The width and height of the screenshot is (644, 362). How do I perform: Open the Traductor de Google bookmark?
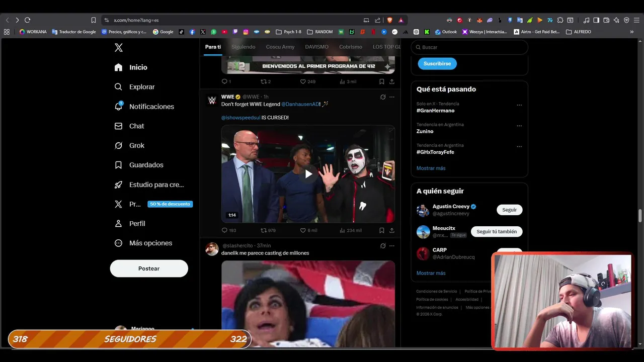click(74, 32)
